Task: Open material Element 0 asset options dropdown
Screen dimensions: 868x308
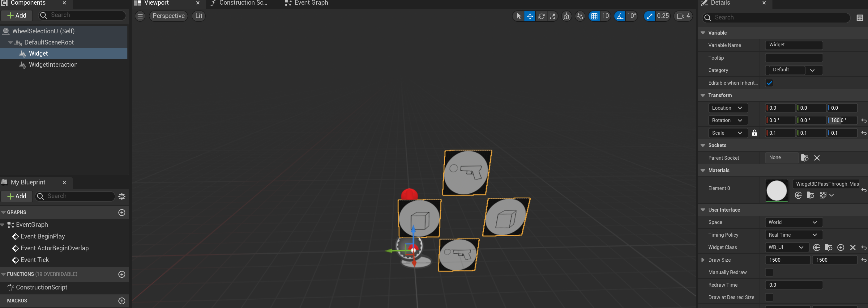Action: 826,195
